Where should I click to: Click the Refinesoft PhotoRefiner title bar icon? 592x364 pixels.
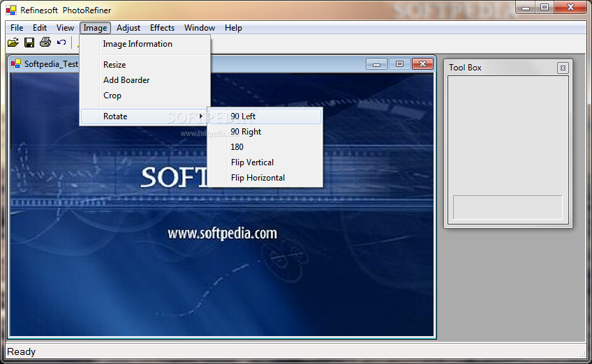[x=11, y=10]
